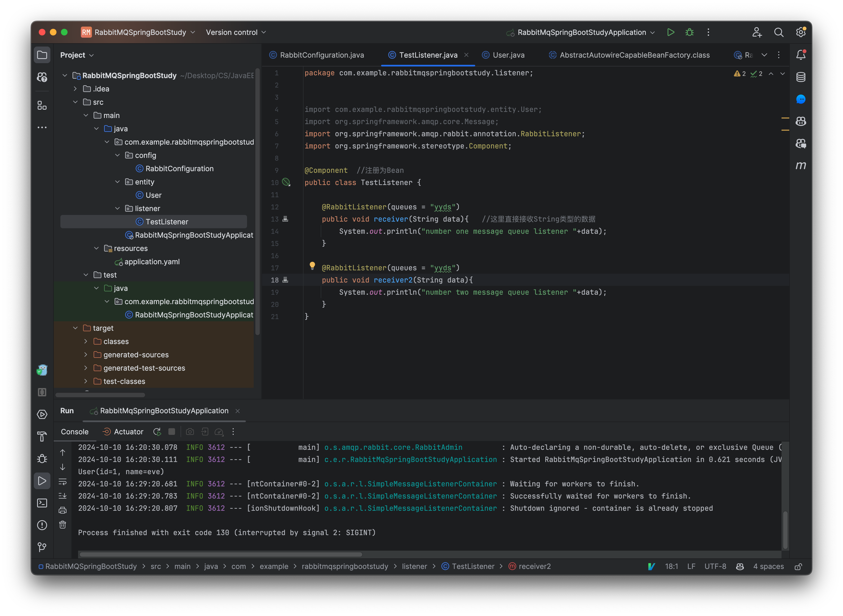Toggle the run gutter icon on line 10

point(286,182)
